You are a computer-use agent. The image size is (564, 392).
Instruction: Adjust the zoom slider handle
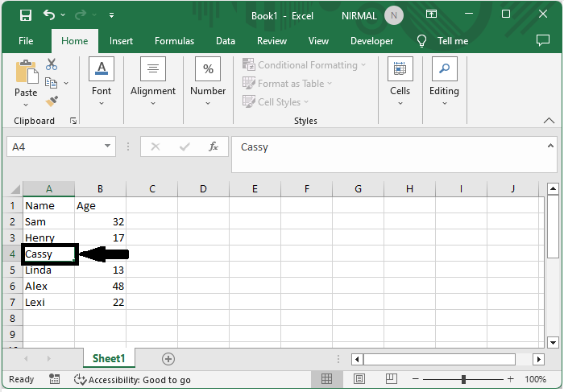(463, 379)
